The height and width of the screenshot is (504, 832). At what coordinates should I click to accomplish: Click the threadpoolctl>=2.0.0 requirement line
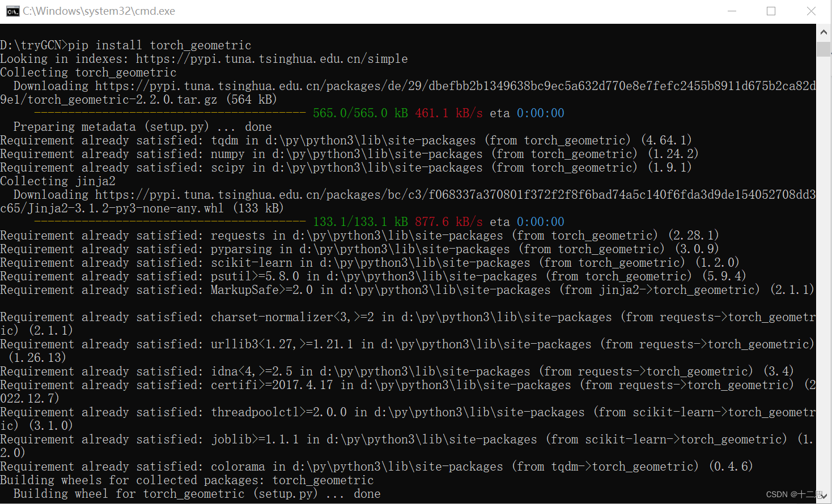pyautogui.click(x=408, y=419)
